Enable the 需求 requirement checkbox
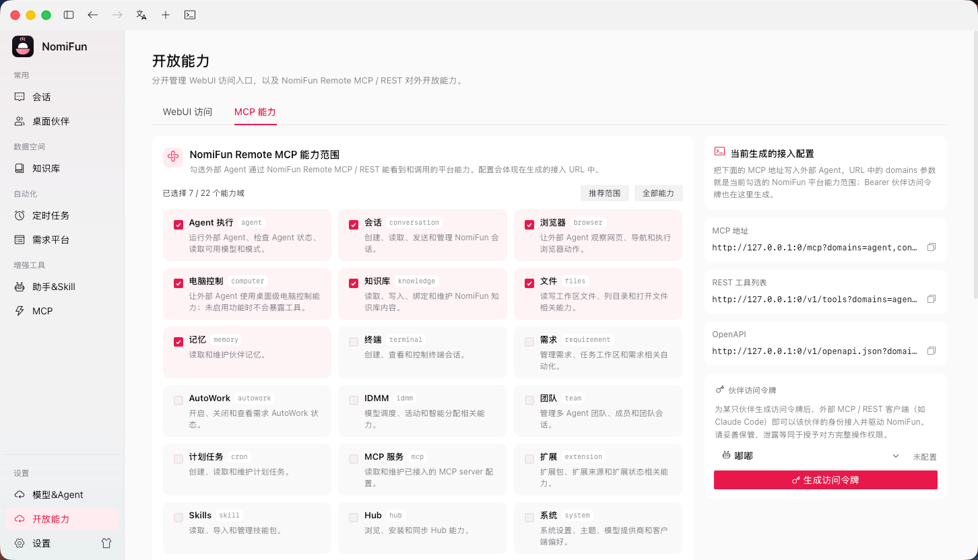 529,342
